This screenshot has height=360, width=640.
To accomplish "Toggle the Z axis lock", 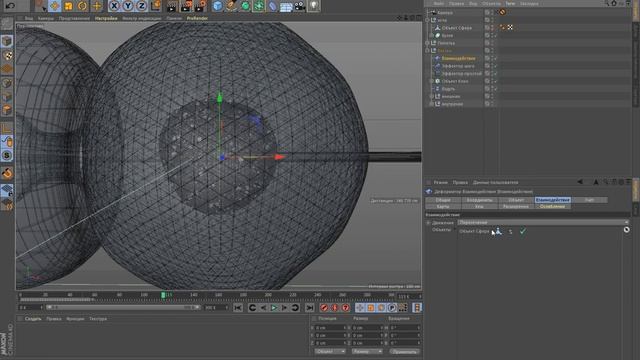I will point(141,6).
